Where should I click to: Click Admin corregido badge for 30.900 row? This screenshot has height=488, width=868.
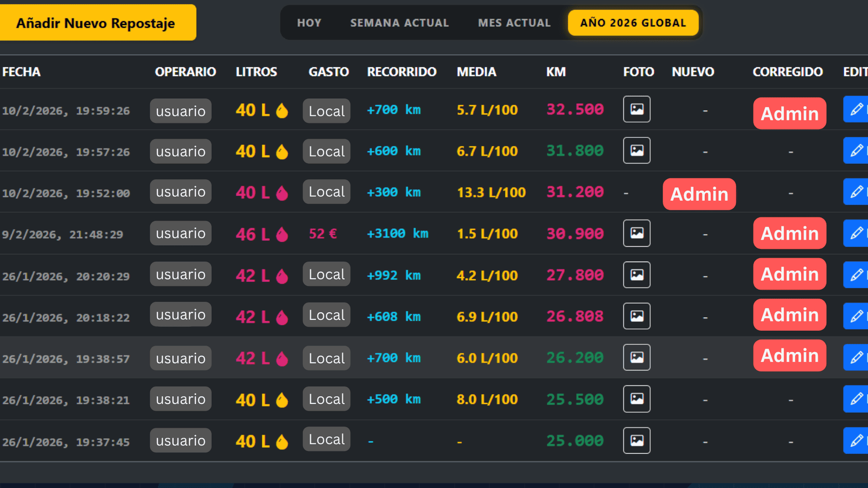pyautogui.click(x=790, y=233)
